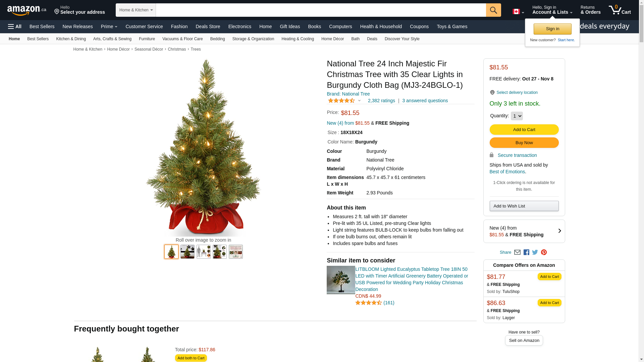This screenshot has width=644, height=362.
Task: Expand the star ratings breakdown arrow
Action: point(359,101)
